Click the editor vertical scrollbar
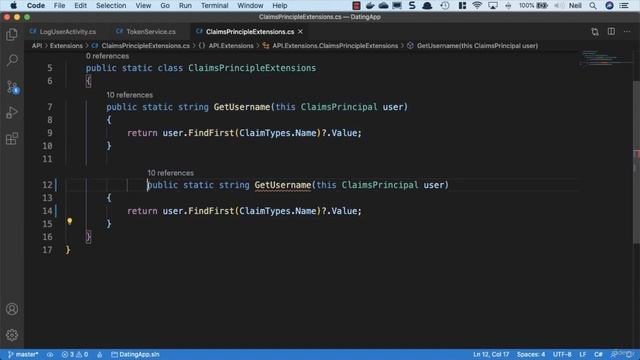Image resolution: width=640 pixels, height=360 pixels. click(636, 163)
